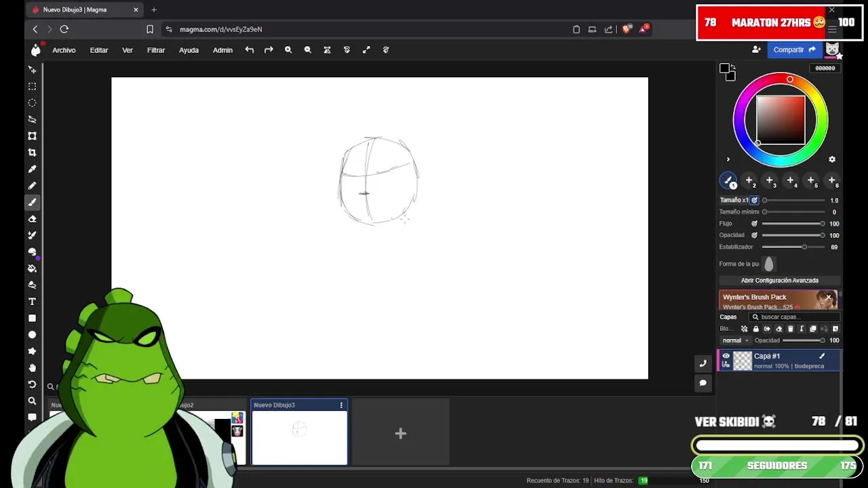Select the paint bucket fill tool
This screenshot has width=868, height=488.
pos(32,268)
